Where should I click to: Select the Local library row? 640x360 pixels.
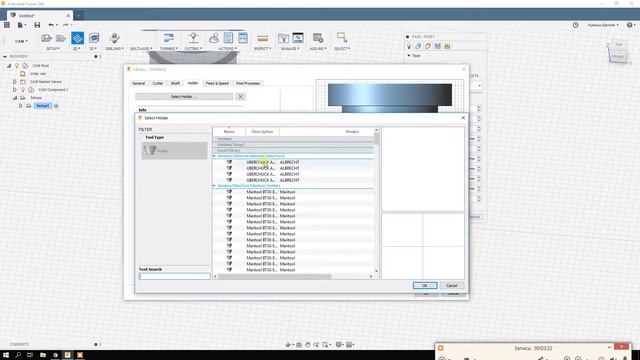(x=293, y=150)
